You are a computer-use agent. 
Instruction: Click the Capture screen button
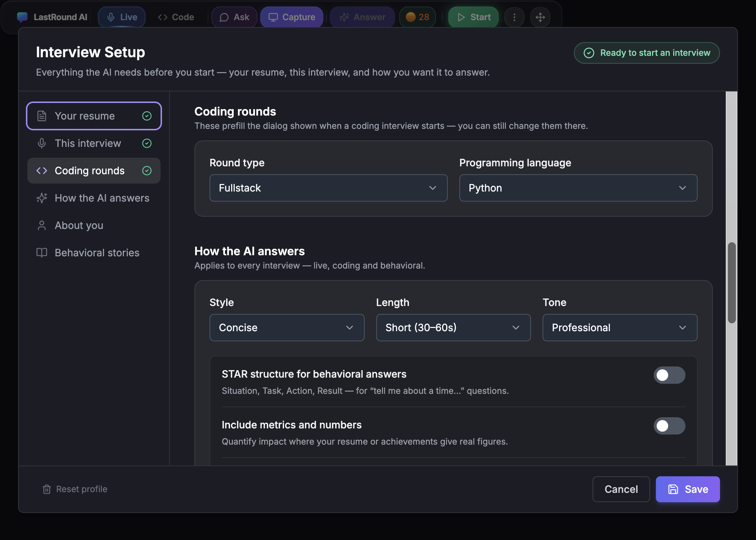pyautogui.click(x=292, y=17)
